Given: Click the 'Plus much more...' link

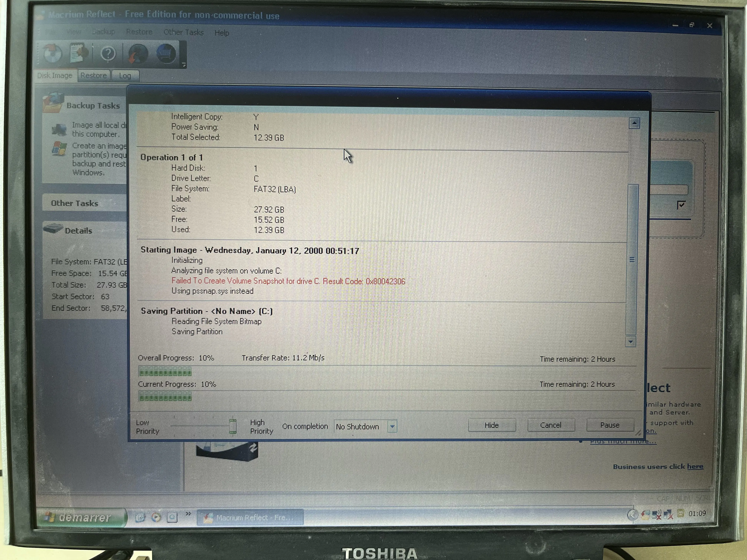Looking at the screenshot, I should [x=623, y=441].
